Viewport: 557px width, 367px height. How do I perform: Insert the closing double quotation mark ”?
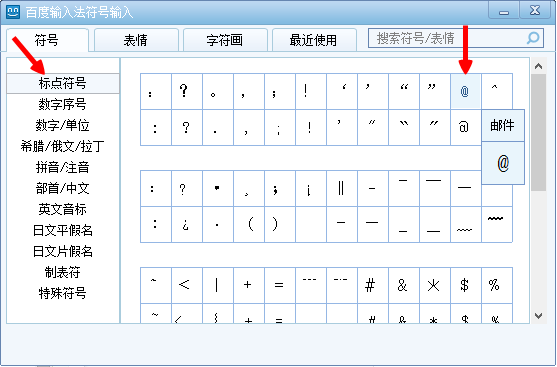[435, 91]
